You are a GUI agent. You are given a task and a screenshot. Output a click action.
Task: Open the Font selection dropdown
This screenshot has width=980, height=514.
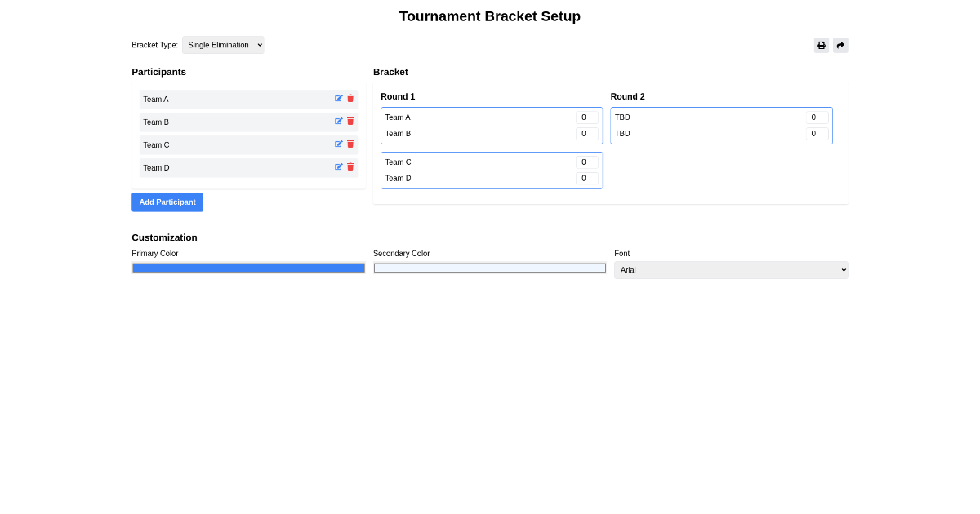731,269
